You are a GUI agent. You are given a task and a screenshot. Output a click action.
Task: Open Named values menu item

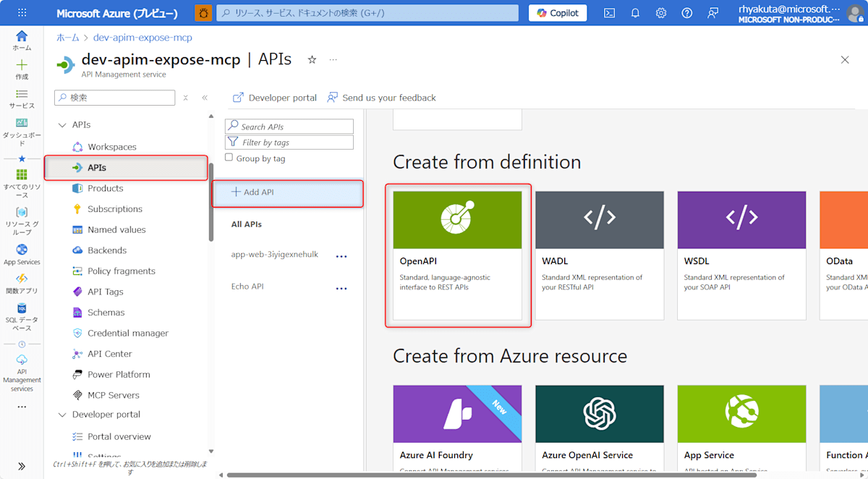(x=116, y=229)
